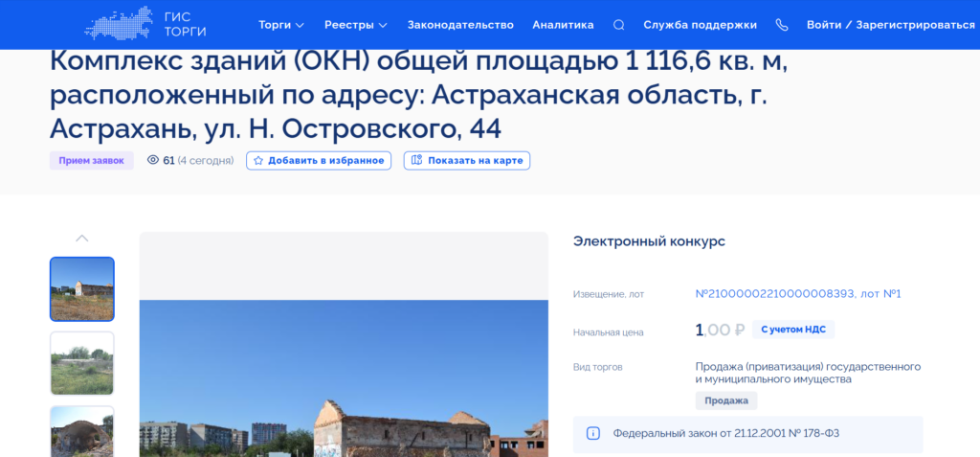980x457 pixels.
Task: Click the views eye icon
Action: coord(153,160)
